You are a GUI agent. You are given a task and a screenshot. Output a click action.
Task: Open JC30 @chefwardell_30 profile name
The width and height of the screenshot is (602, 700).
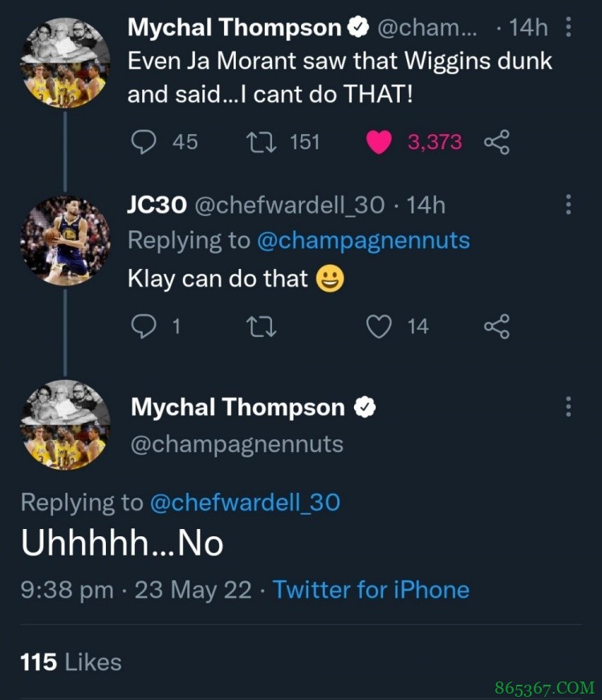[255, 205]
